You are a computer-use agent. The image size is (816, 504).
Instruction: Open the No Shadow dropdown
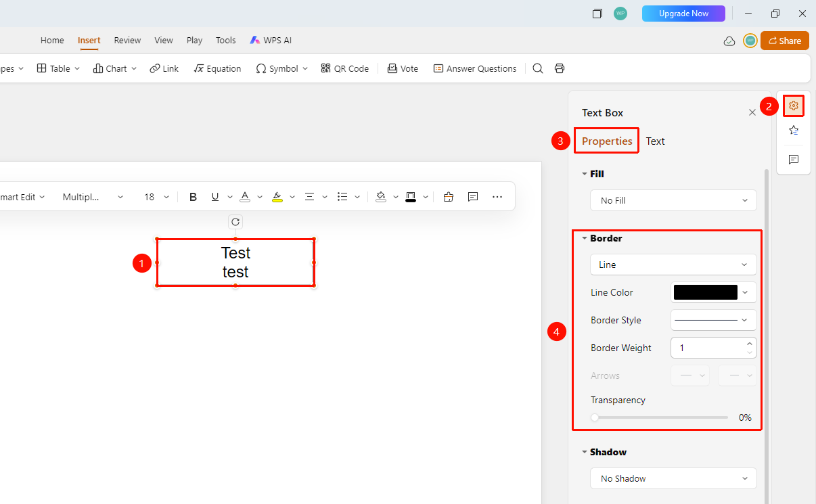tap(673, 478)
